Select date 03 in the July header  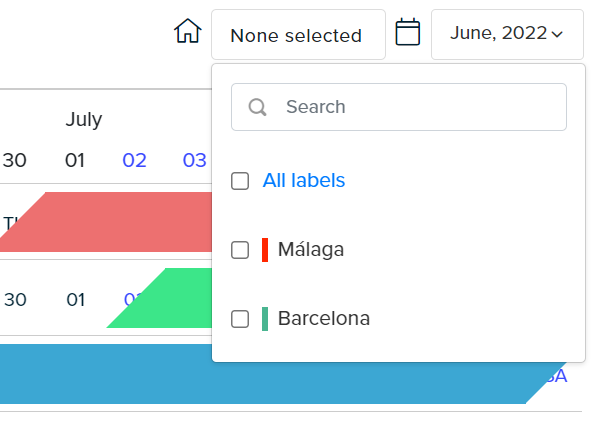tap(195, 160)
